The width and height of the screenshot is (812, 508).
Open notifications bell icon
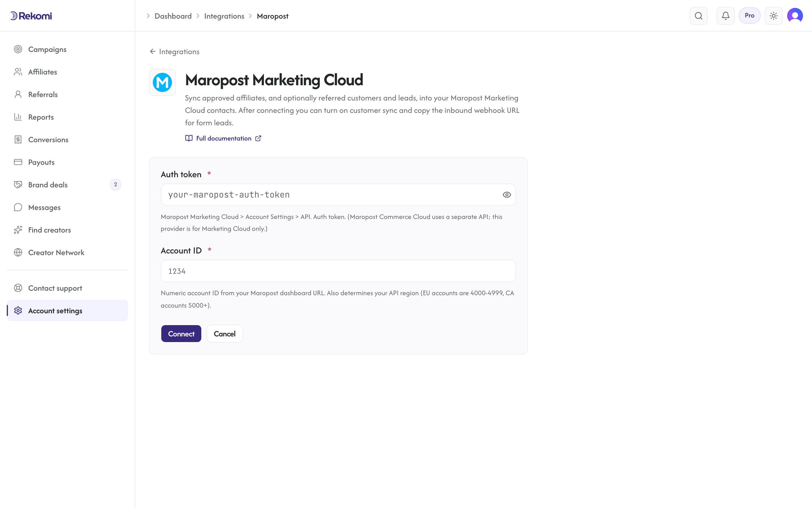click(x=725, y=16)
